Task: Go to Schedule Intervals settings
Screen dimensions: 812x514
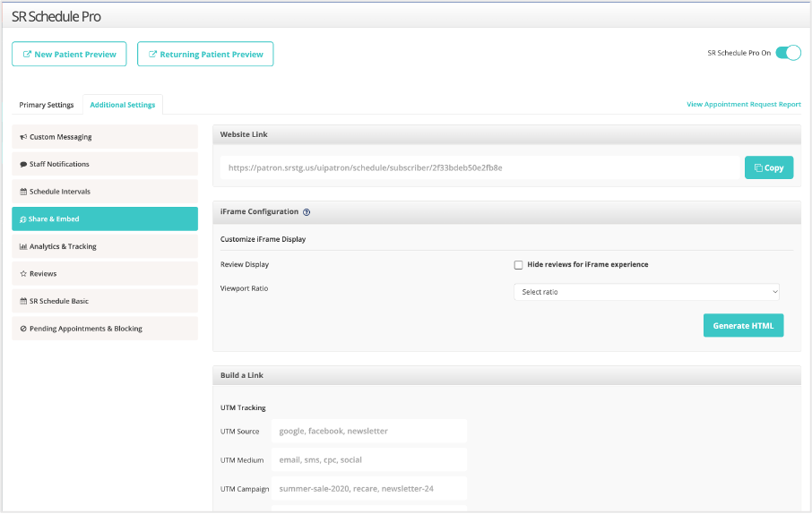Action: pos(105,192)
